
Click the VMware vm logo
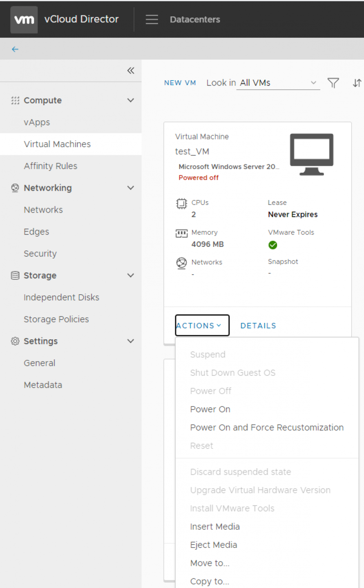24,20
